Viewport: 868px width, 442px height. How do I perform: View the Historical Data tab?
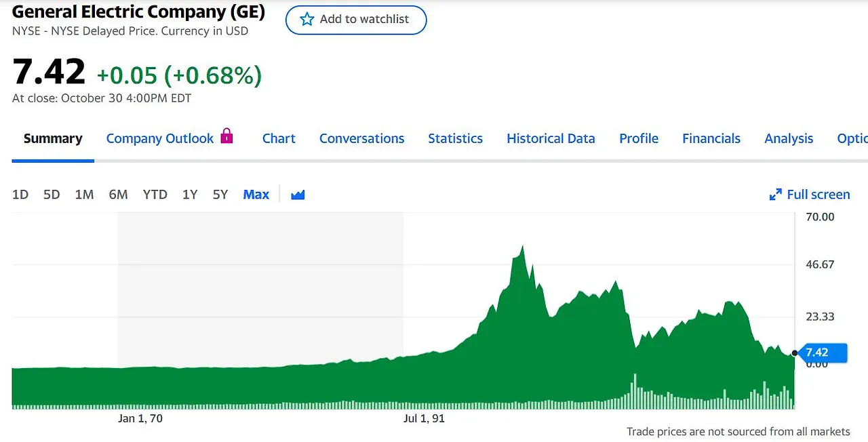551,138
